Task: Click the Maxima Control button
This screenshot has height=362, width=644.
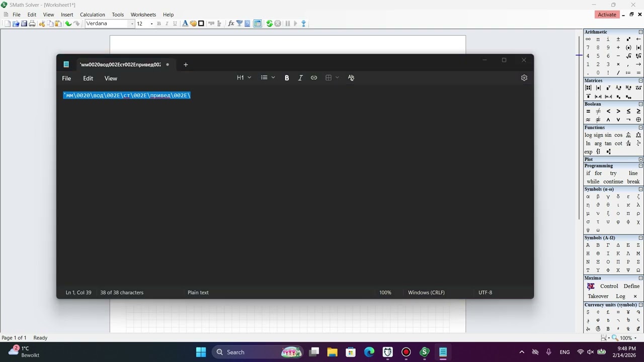Action: point(609,286)
